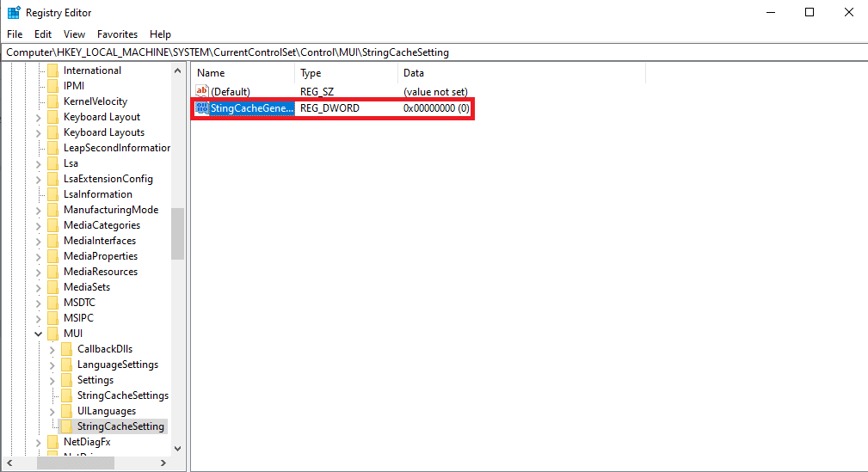The width and height of the screenshot is (868, 472).
Task: Click the Registry Editor app icon in title bar
Action: 13,12
